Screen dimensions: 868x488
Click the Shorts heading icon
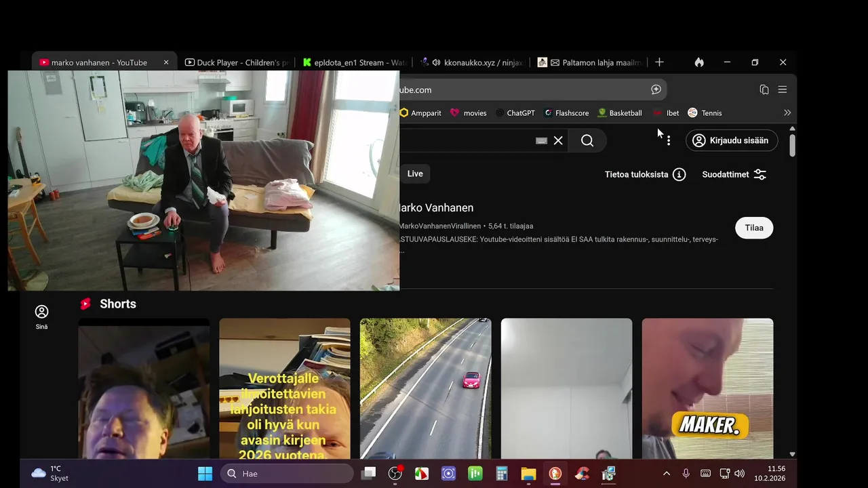tap(85, 304)
